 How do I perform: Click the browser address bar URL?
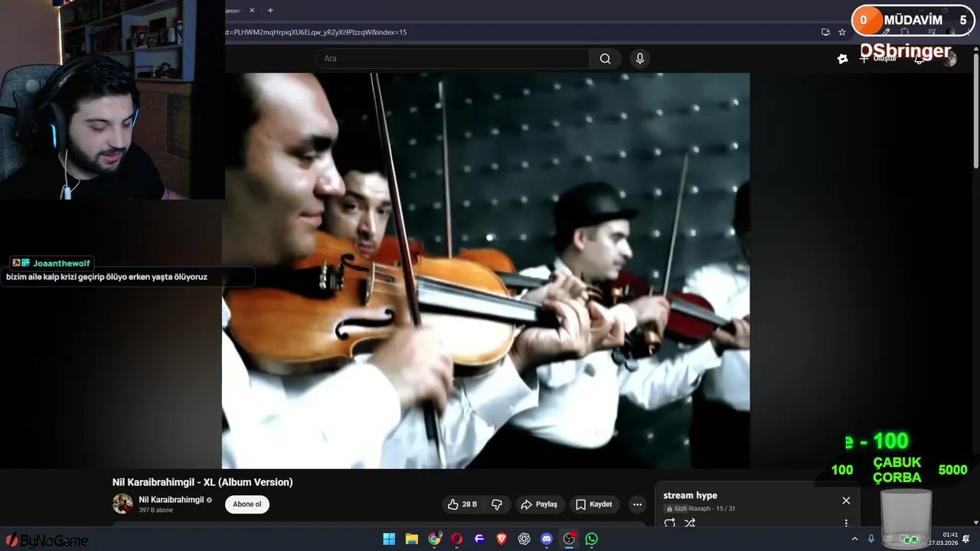point(315,32)
